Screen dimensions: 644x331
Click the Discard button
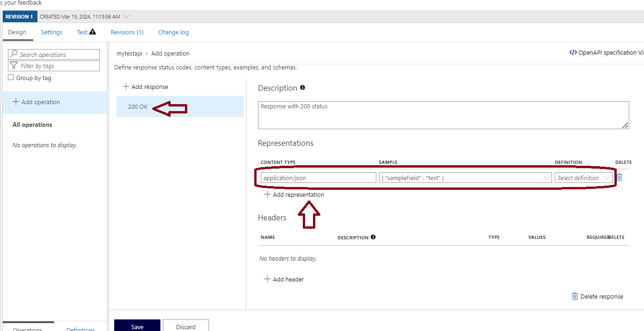pyautogui.click(x=186, y=325)
